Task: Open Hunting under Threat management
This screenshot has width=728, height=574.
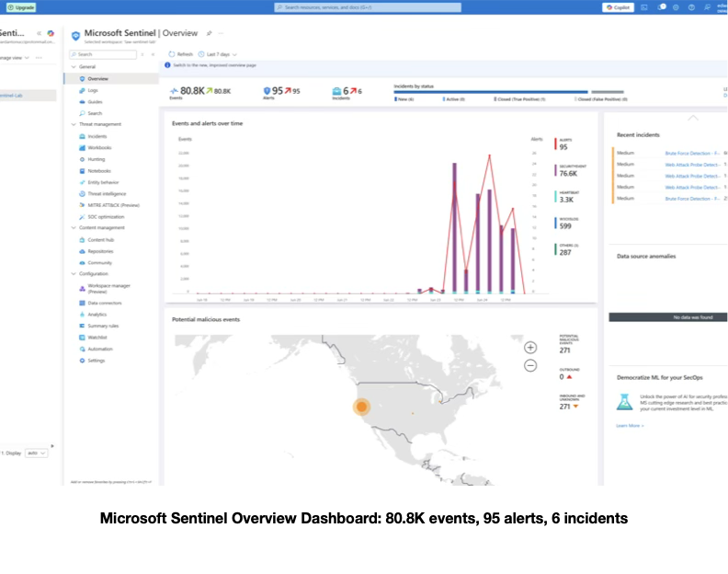Action: 97,159
